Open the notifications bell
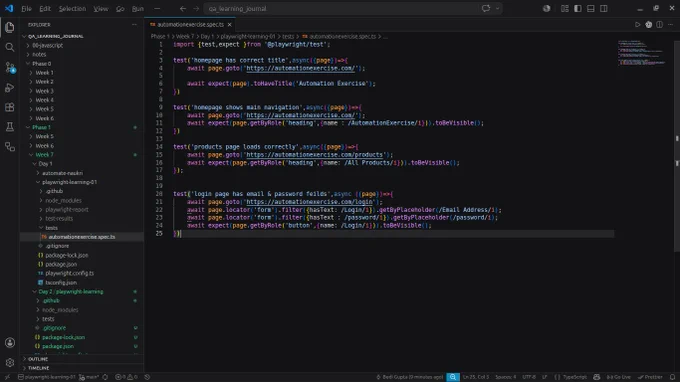The height and width of the screenshot is (382, 680). tap(672, 377)
